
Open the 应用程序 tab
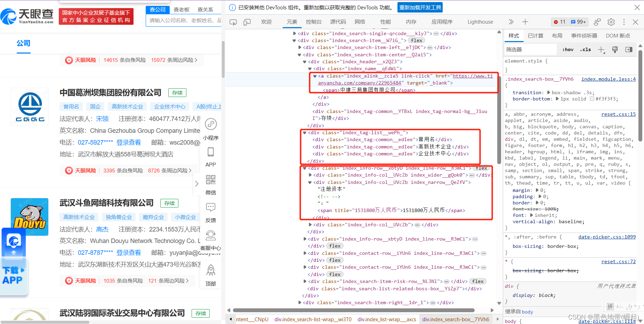[x=442, y=22]
